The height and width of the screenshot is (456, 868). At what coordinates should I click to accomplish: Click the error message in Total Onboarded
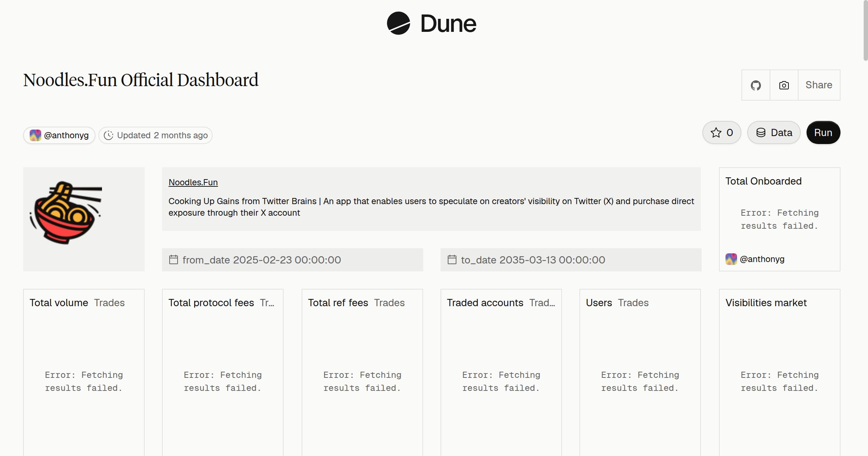779,219
